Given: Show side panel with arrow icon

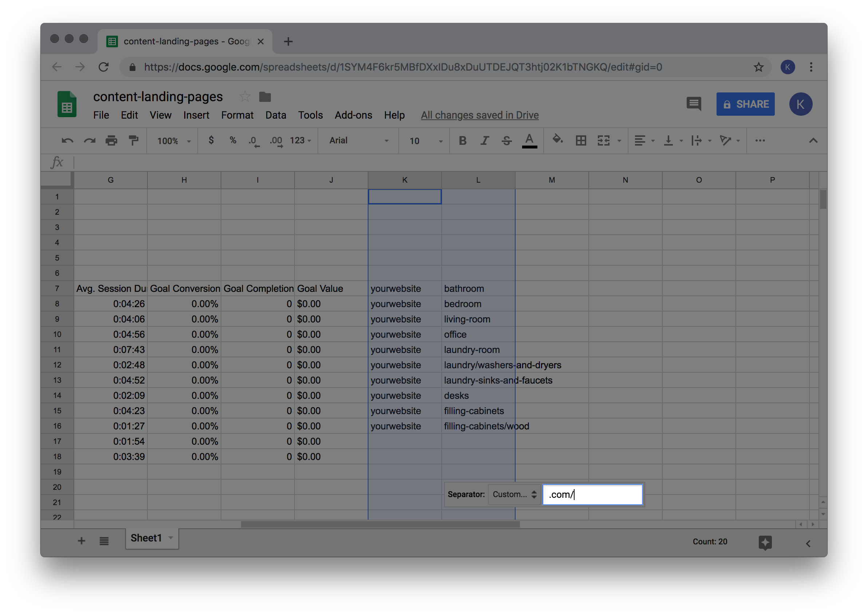Looking at the screenshot, I should (x=808, y=544).
